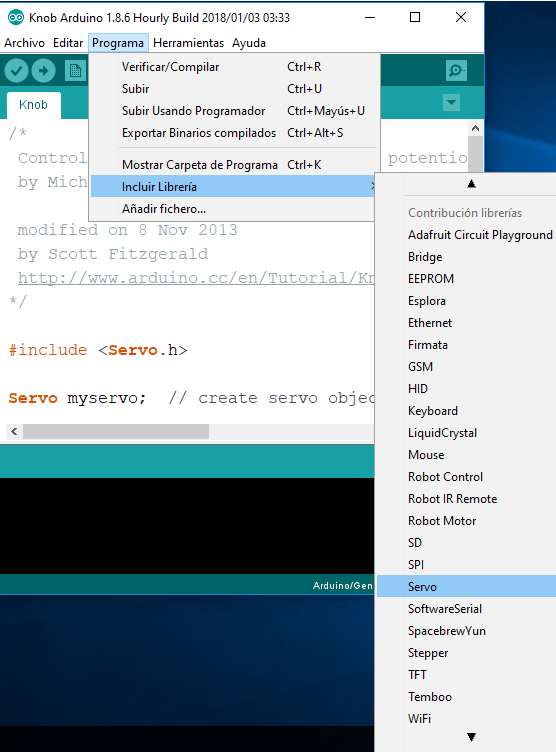Open the Herramientas menu
The height and width of the screenshot is (752, 556).
click(188, 43)
